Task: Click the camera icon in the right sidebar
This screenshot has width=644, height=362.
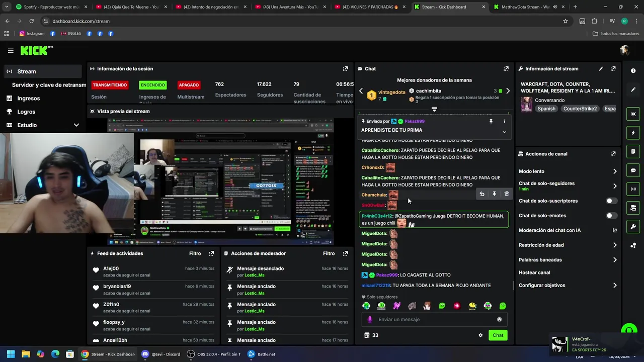Action: coord(633,208)
